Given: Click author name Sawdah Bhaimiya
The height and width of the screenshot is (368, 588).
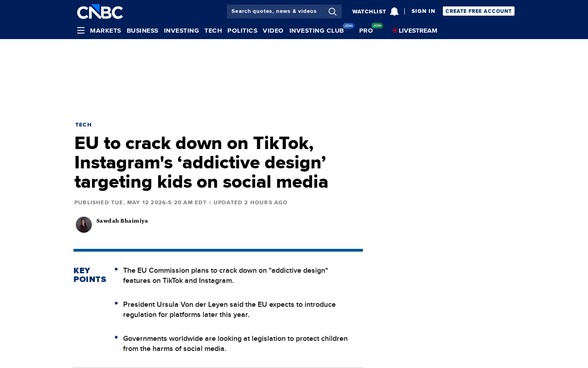Looking at the screenshot, I should click(122, 221).
